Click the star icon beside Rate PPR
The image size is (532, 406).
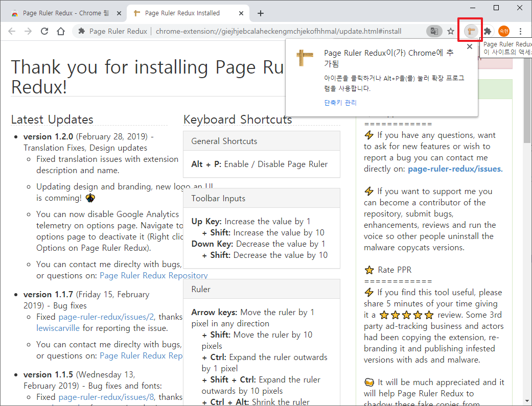pyautogui.click(x=369, y=270)
